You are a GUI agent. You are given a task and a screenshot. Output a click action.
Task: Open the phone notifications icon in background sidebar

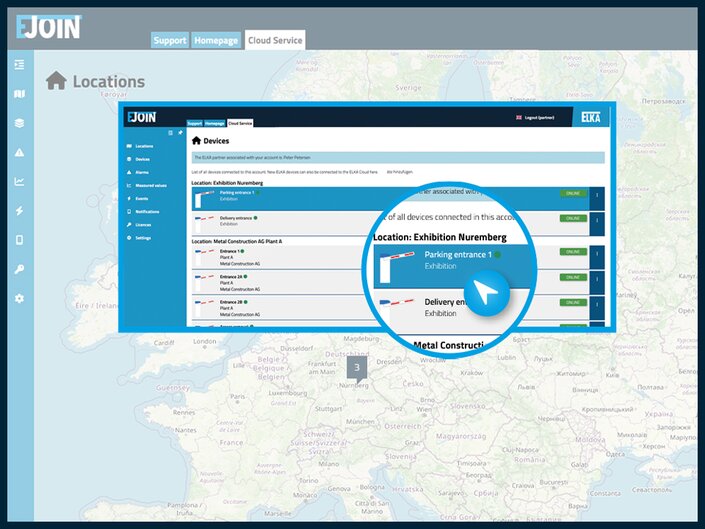(19, 240)
